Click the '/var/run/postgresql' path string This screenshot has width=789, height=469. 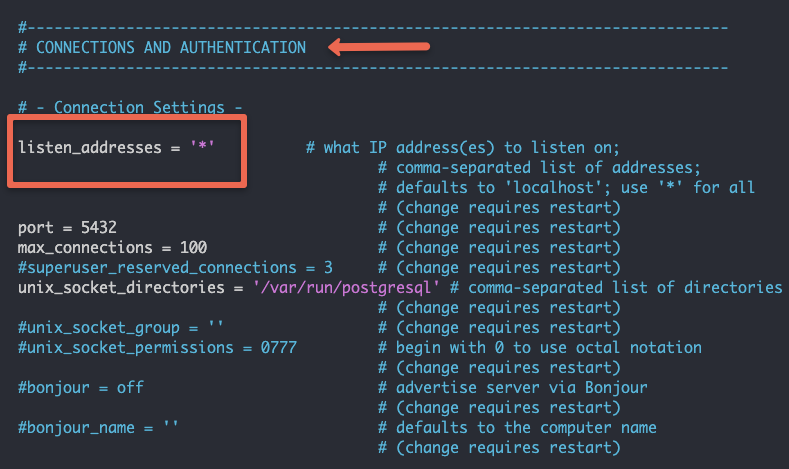click(x=346, y=288)
